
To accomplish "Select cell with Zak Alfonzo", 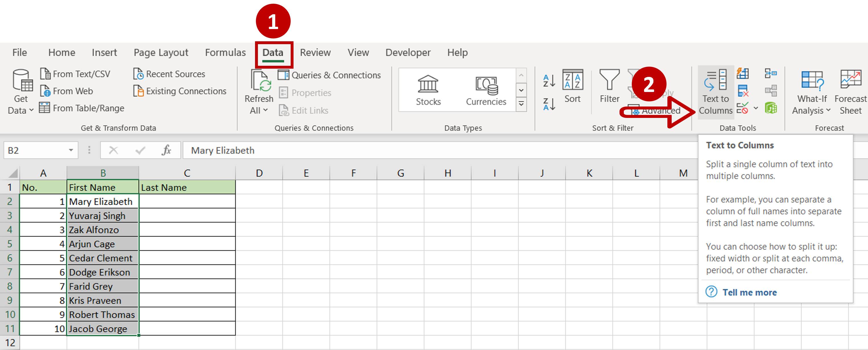I will pyautogui.click(x=103, y=230).
